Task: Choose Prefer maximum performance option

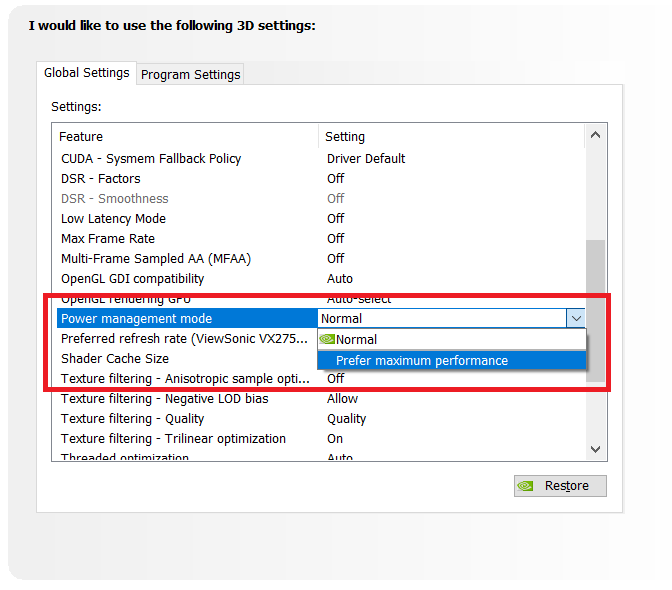Action: click(x=422, y=360)
